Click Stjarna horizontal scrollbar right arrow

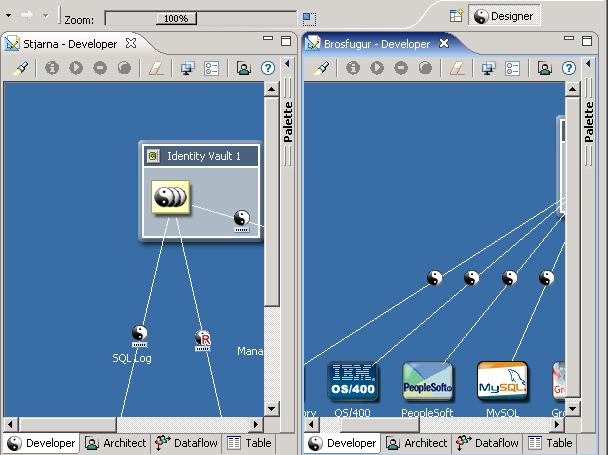(x=256, y=424)
